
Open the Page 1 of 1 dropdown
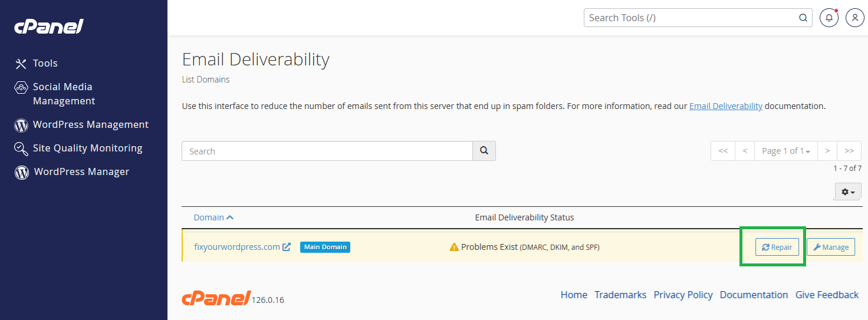(786, 151)
